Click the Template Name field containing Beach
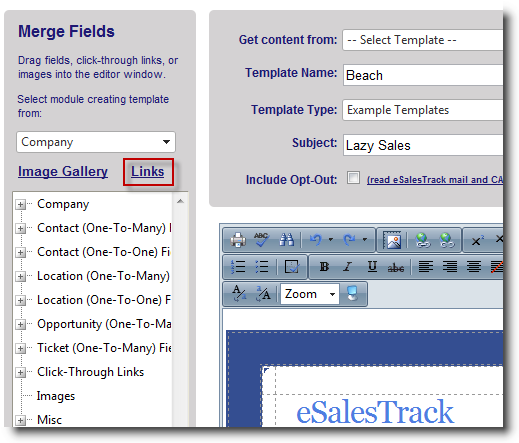This screenshot has height=443, width=519. tap(423, 75)
